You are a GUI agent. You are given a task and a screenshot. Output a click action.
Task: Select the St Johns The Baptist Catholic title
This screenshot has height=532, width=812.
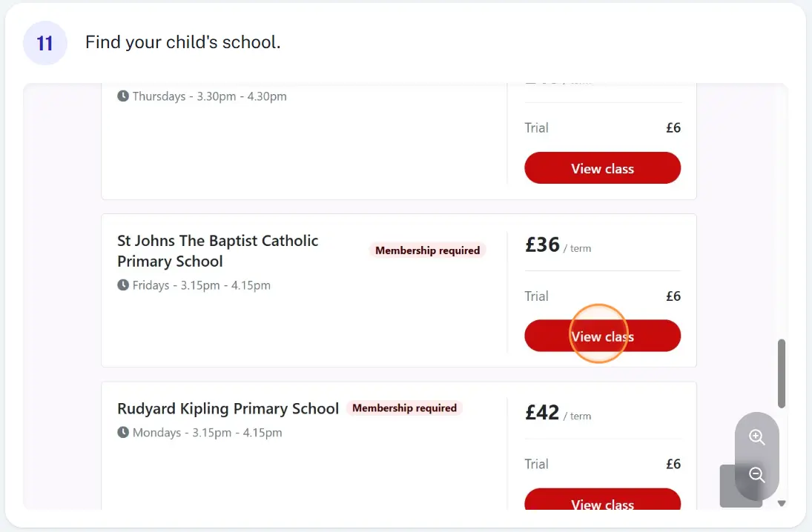click(217, 251)
